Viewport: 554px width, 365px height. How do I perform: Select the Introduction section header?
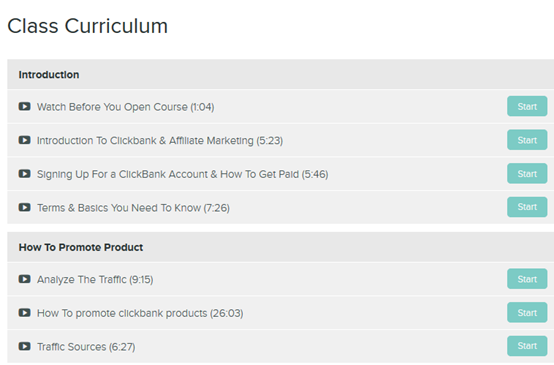tap(281, 75)
